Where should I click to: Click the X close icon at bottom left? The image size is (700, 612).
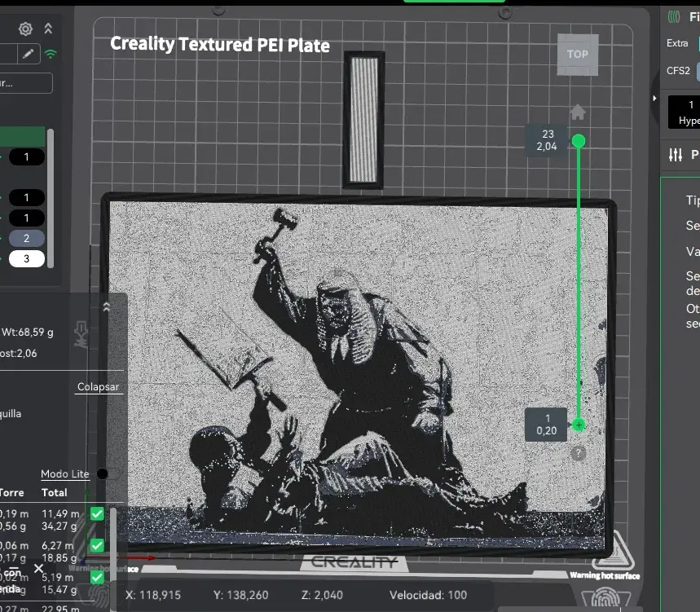pos(39,568)
